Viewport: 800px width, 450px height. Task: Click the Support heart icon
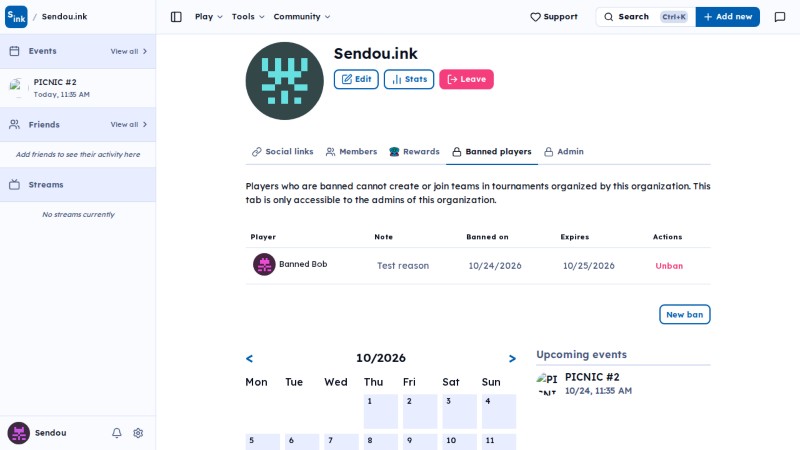(x=535, y=17)
